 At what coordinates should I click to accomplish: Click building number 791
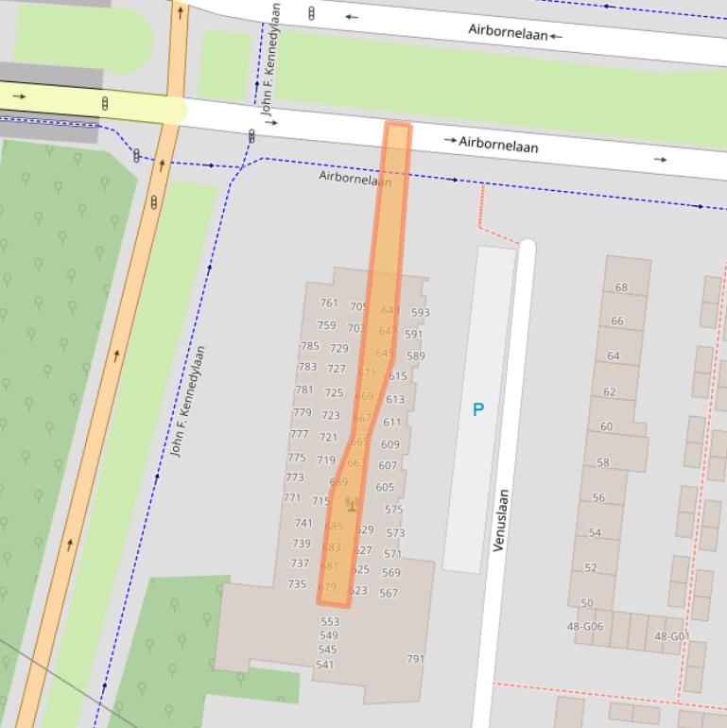[415, 659]
